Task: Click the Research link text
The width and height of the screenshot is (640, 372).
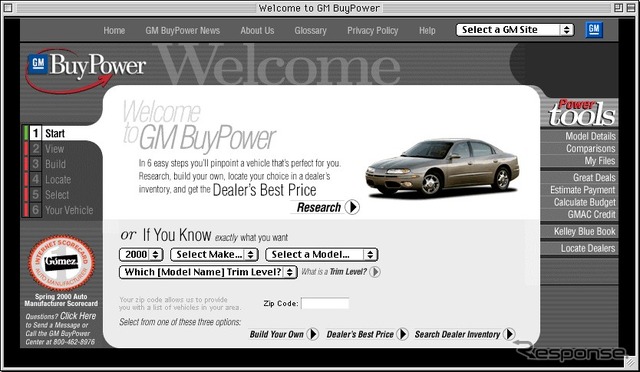Action: pos(318,207)
